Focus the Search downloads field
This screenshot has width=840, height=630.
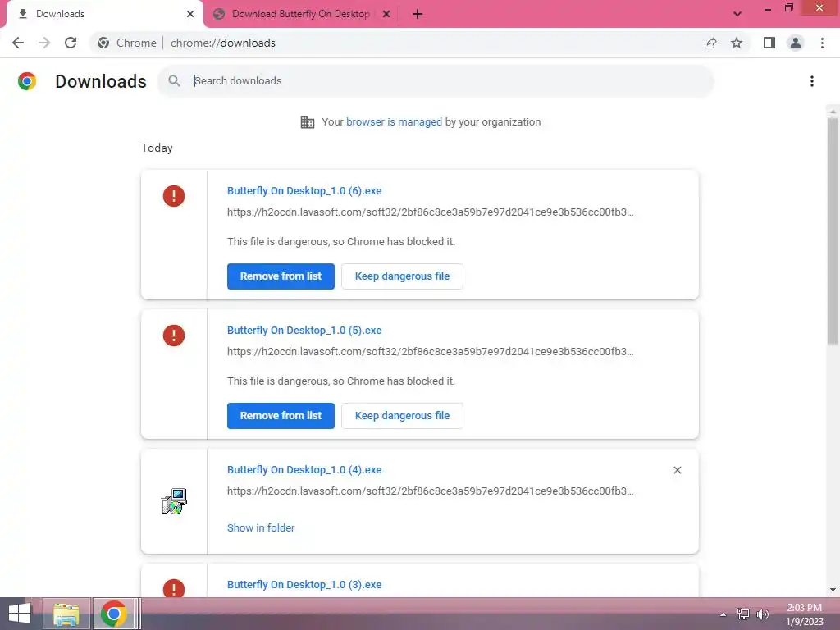click(x=435, y=81)
